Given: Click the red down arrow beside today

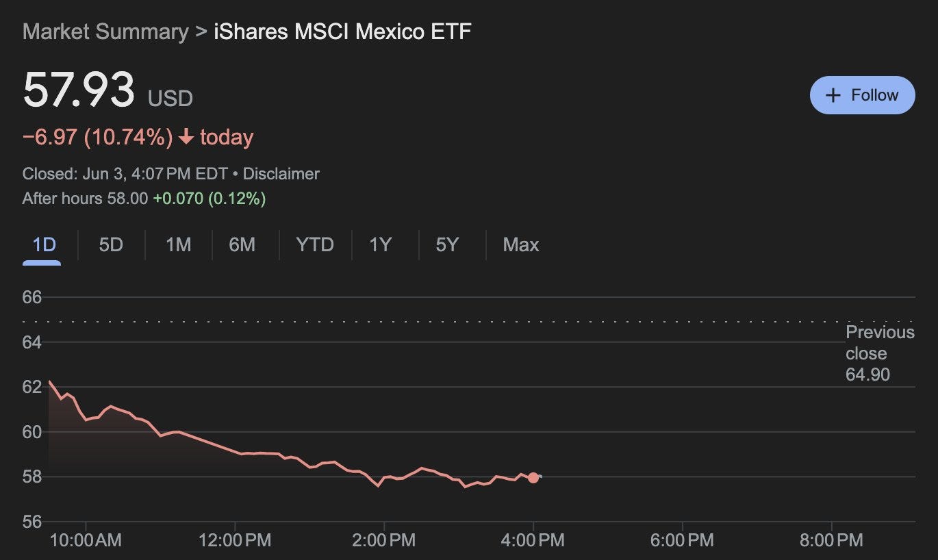Looking at the screenshot, I should (186, 138).
